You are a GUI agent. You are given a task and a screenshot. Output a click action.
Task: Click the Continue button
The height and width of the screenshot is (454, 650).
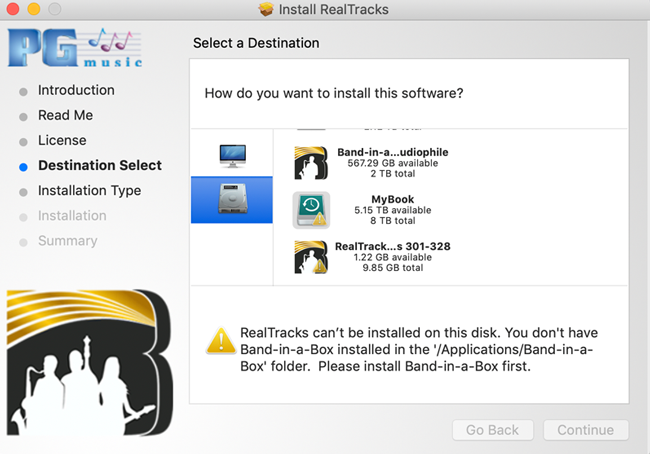coord(585,430)
